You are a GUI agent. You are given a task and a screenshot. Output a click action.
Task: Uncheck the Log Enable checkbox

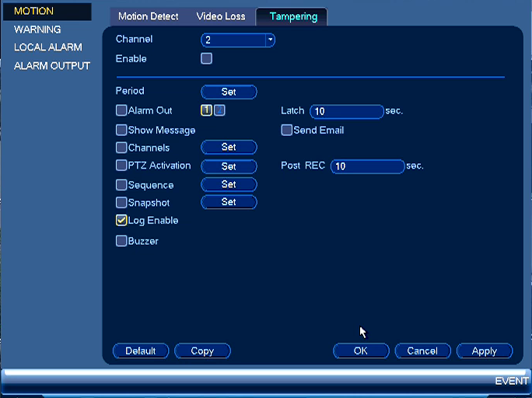(x=121, y=220)
